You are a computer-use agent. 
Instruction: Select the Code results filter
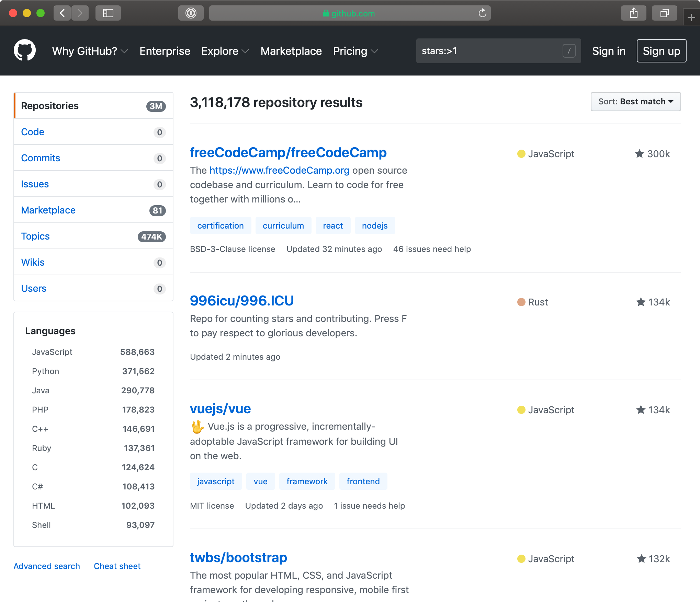click(x=93, y=132)
